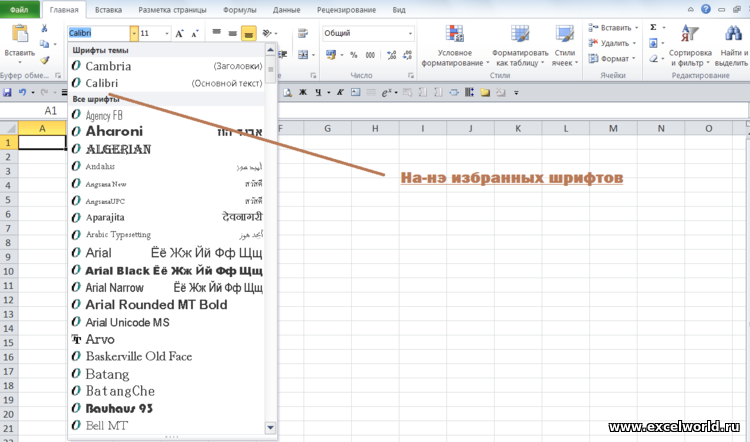This screenshot has height=442, width=750.
Task: Click the Undo arrow icon
Action: tap(22, 92)
